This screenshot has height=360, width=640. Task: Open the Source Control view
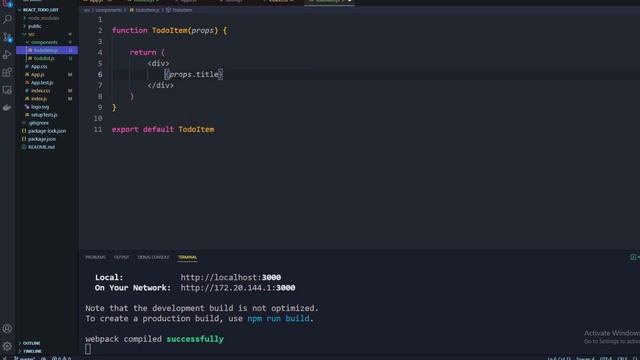click(7, 37)
